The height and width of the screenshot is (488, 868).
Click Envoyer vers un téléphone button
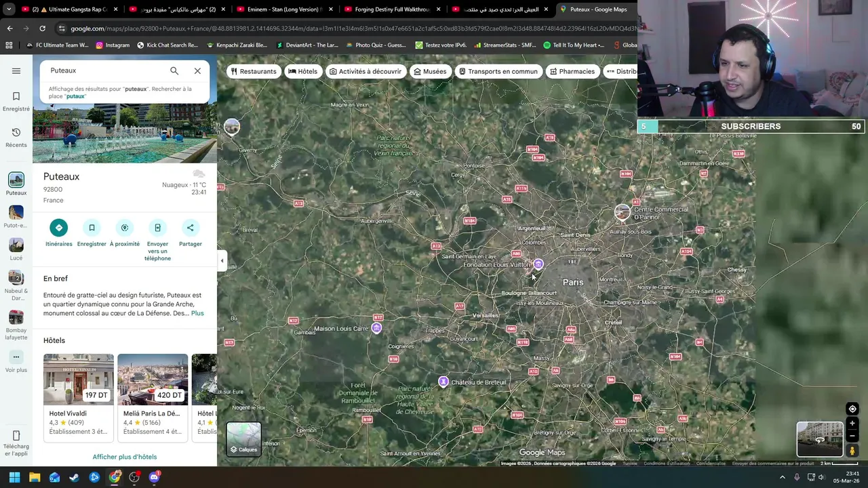[157, 241]
